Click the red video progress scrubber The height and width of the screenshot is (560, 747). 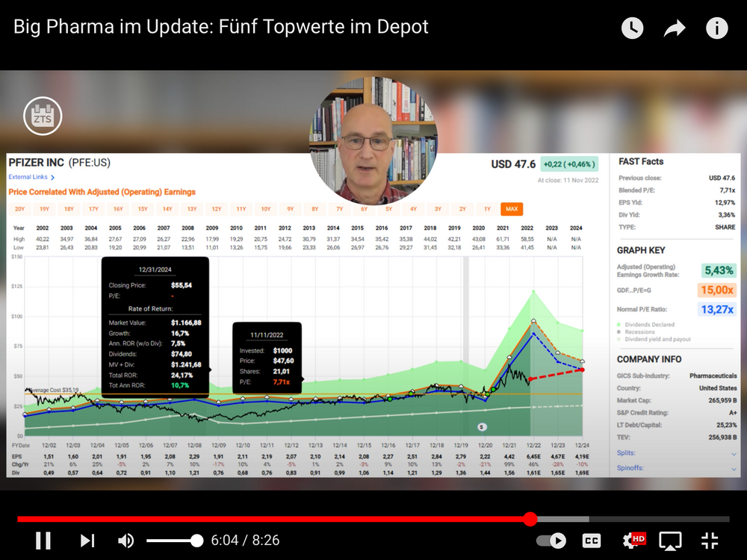click(530, 519)
